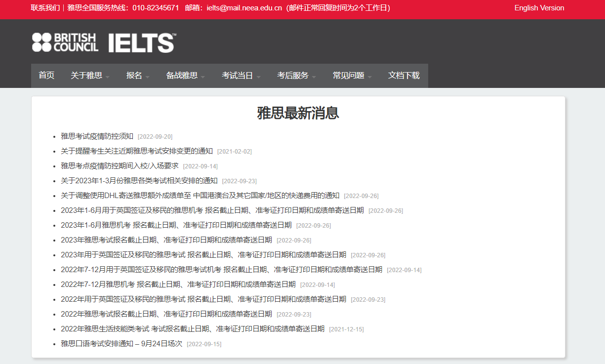Image resolution: width=605 pixels, height=364 pixels.
Task: Expand dropdown arrow next to 报名
Action: 148,77
